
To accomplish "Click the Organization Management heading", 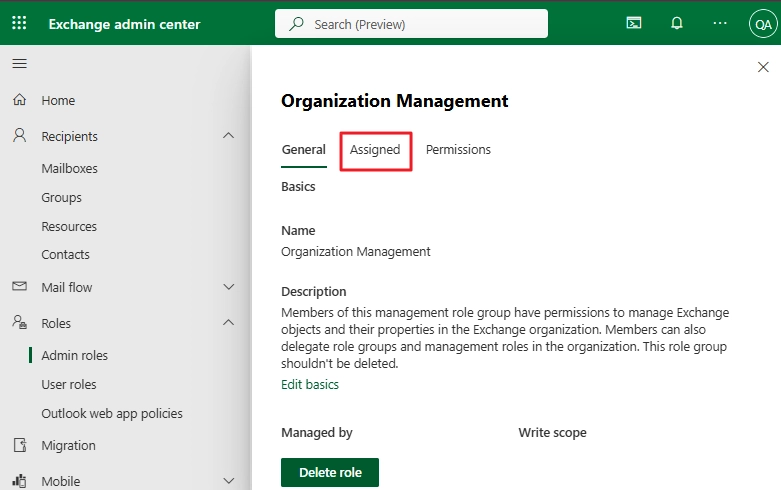I will (394, 101).
